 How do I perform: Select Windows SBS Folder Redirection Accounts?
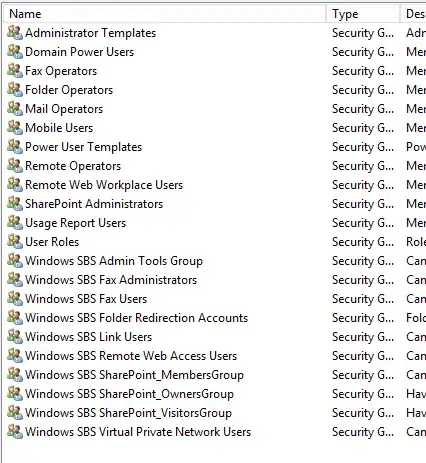[x=137, y=318]
